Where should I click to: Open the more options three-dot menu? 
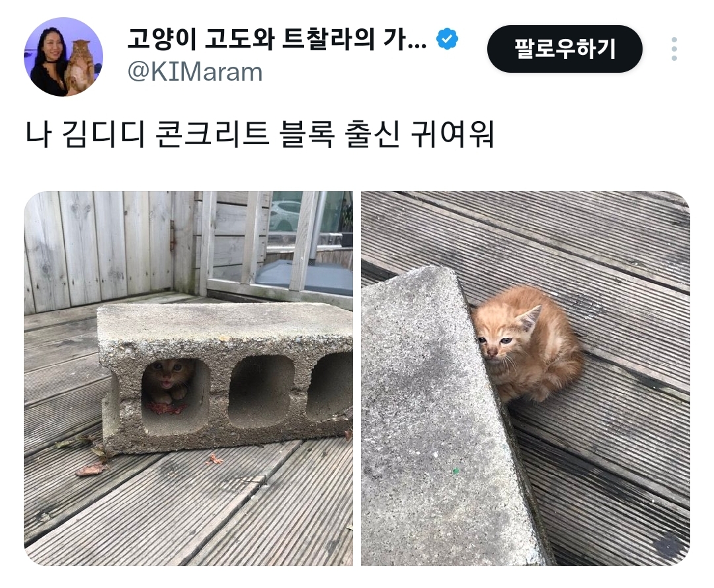pyautogui.click(x=674, y=49)
